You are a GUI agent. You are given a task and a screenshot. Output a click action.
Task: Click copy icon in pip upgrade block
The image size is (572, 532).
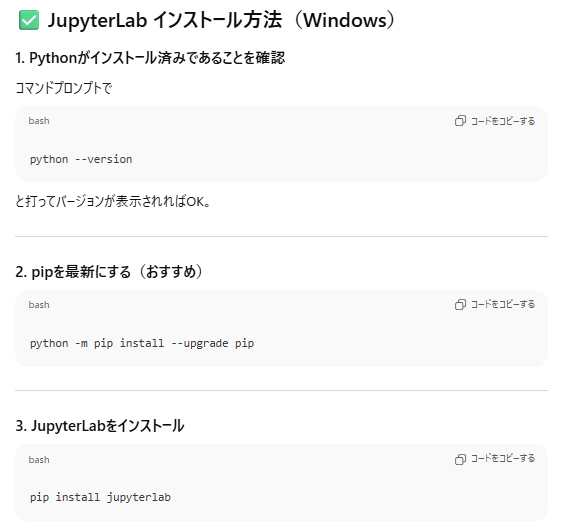pos(460,304)
